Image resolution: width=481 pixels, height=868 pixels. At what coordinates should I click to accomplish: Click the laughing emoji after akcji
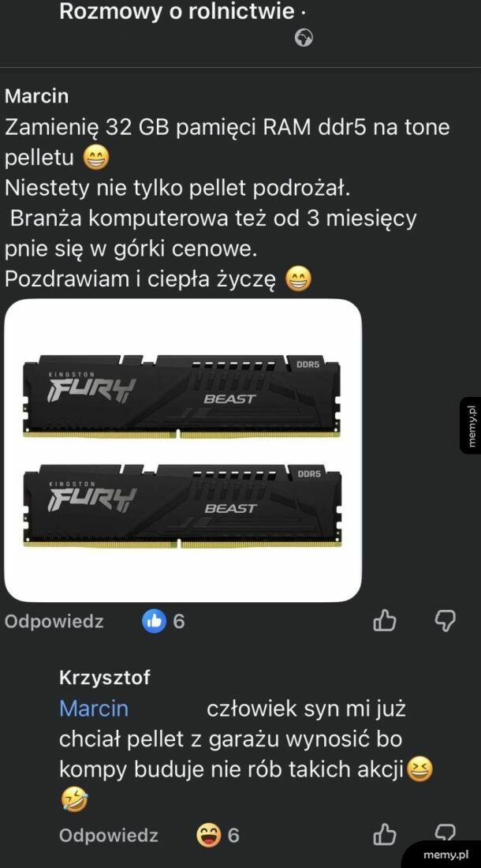[x=419, y=769]
